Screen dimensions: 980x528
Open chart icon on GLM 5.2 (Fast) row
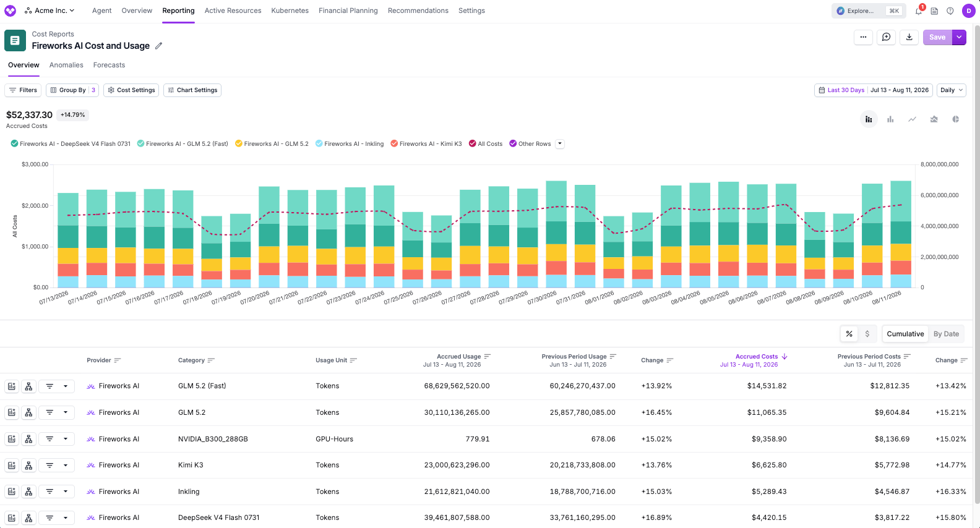point(12,386)
